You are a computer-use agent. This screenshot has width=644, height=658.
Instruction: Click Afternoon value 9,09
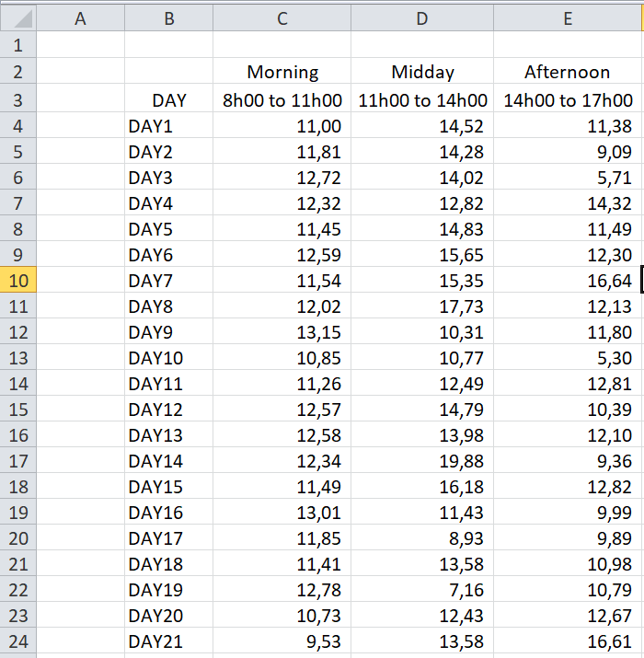coord(568,151)
